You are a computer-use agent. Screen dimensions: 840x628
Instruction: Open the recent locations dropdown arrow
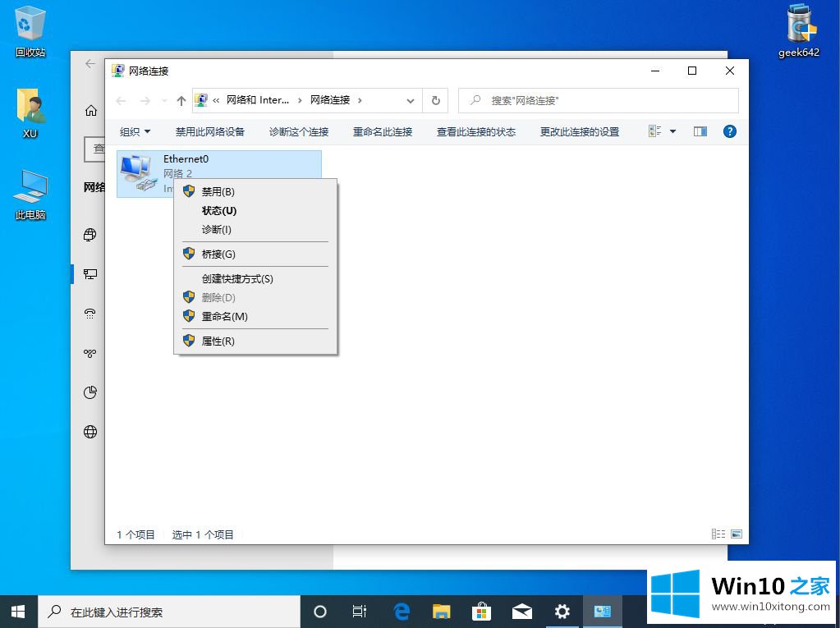tap(164, 101)
